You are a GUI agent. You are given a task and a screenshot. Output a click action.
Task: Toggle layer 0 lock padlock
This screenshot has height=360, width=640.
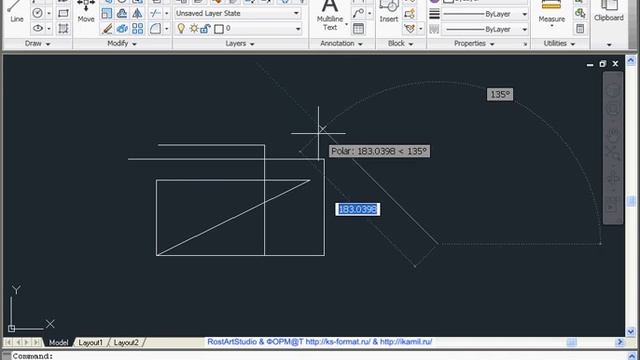205,29
